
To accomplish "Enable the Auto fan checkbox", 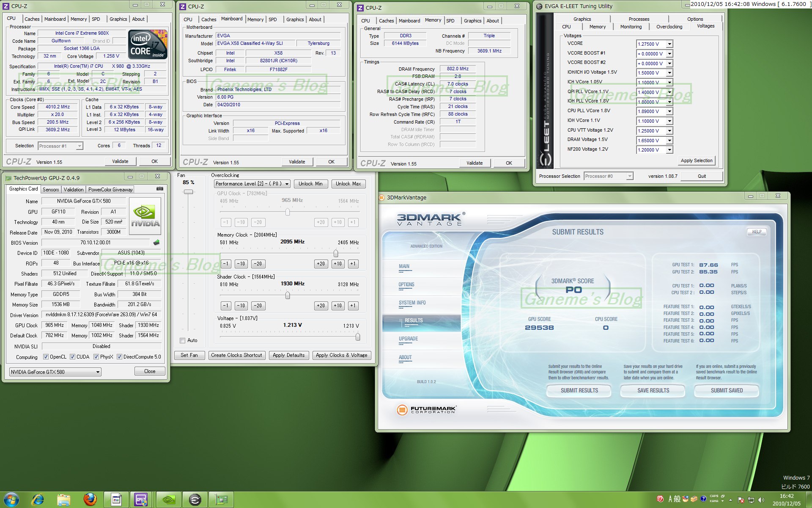I will coord(183,340).
